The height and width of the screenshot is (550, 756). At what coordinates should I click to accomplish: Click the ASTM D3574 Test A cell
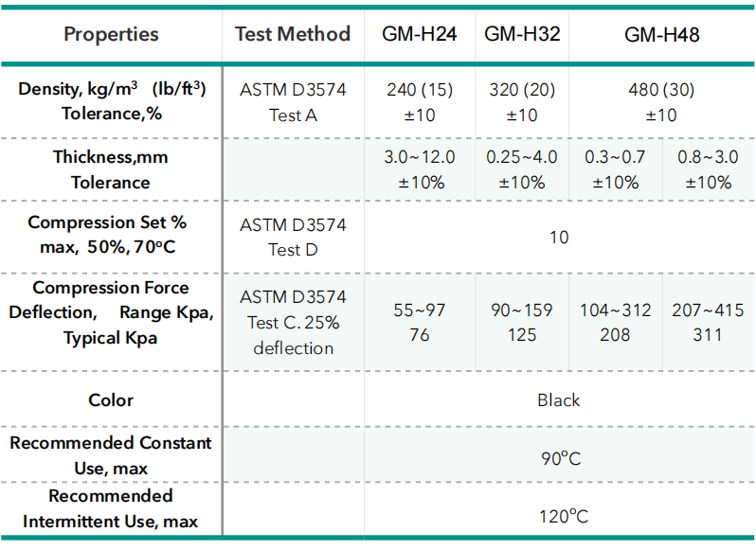293,102
